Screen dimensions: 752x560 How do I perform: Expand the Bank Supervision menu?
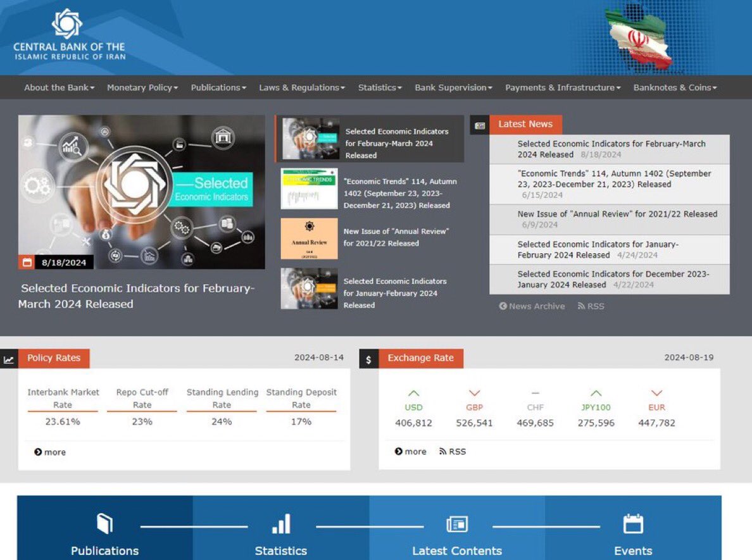[453, 88]
